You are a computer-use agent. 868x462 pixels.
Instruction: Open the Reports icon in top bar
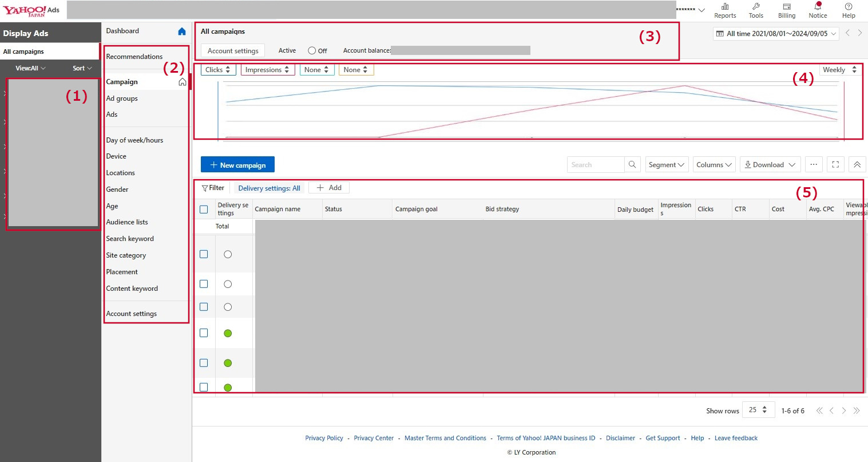[725, 7]
